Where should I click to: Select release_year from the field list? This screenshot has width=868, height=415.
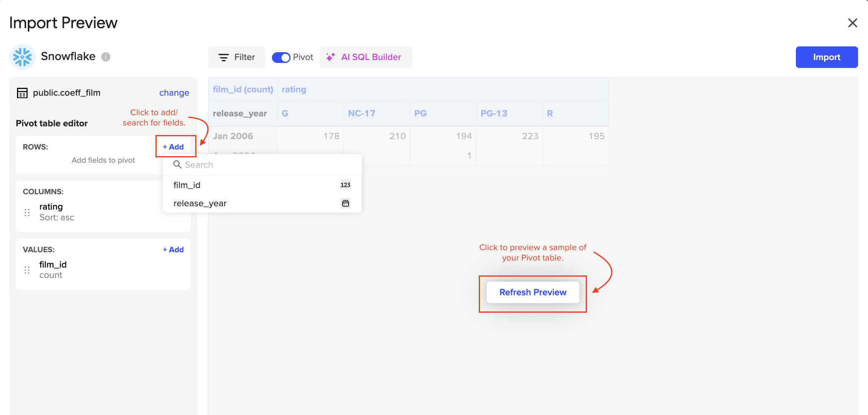[262, 203]
